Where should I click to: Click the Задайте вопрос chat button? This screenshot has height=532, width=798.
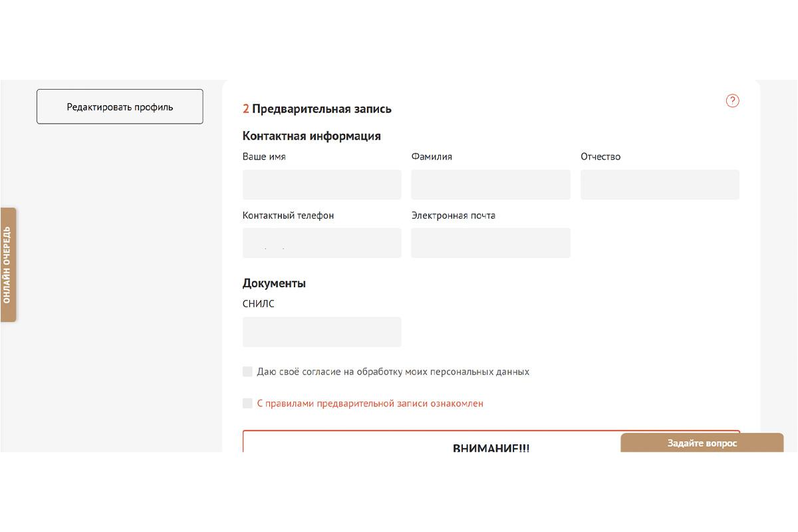[702, 443]
